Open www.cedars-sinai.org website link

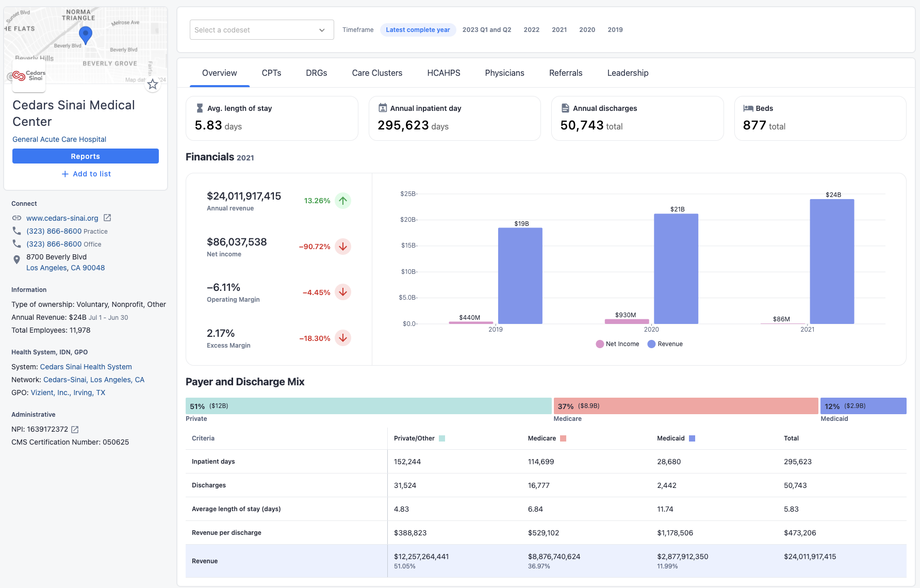(62, 218)
